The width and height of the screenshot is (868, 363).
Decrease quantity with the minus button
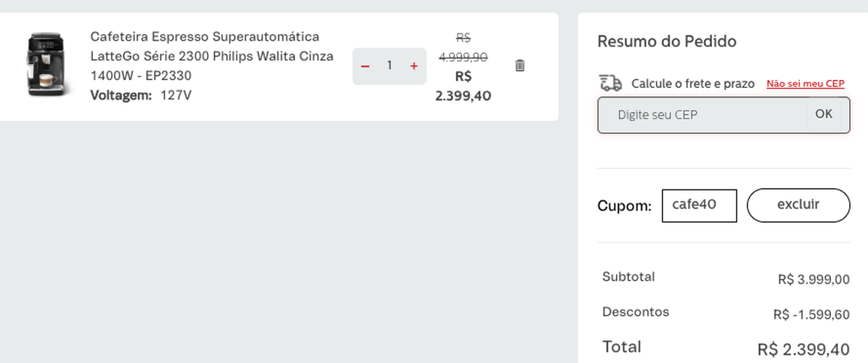tap(365, 66)
